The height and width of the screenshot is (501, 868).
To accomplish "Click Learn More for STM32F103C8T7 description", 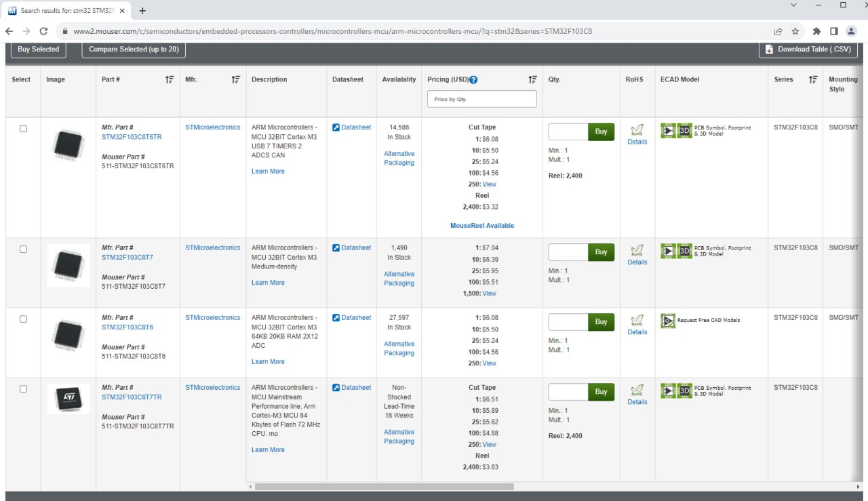I will tap(268, 283).
